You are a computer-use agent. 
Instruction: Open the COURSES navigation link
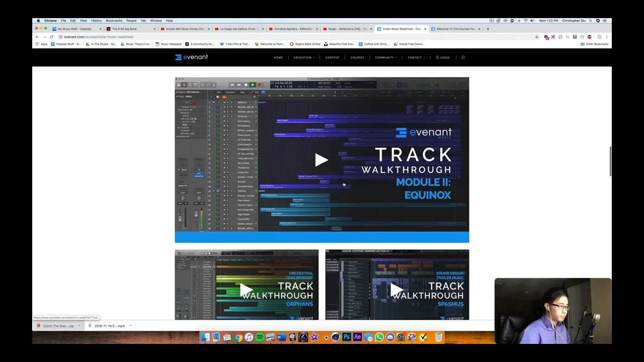[357, 57]
